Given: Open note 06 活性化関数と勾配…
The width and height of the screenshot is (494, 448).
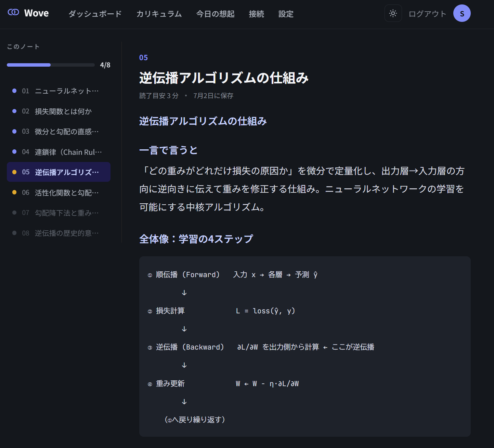Looking at the screenshot, I should pos(58,192).
